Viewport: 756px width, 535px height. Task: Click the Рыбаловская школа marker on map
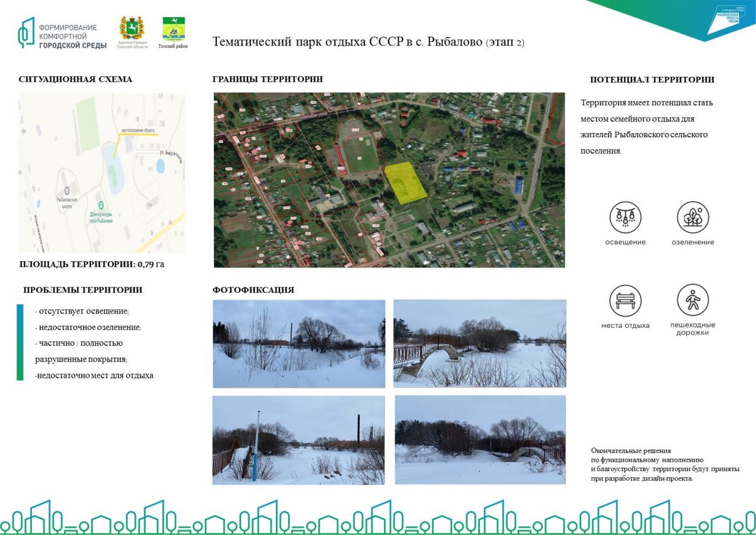tap(67, 190)
